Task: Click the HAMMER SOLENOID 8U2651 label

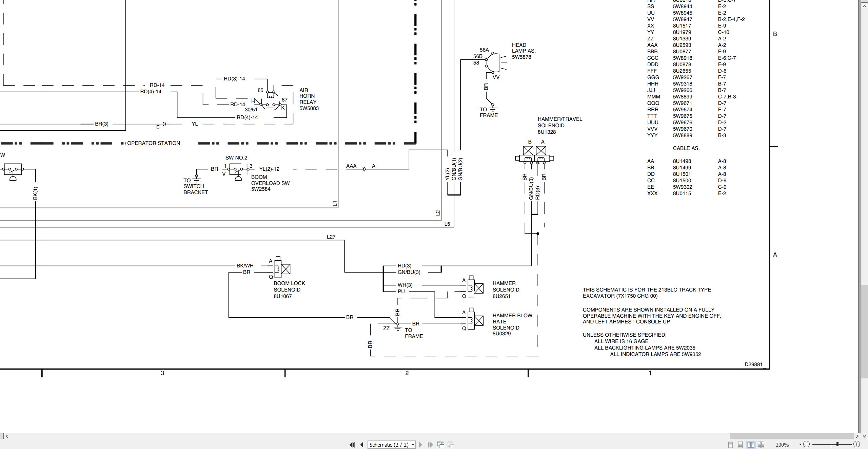Action: pos(506,290)
